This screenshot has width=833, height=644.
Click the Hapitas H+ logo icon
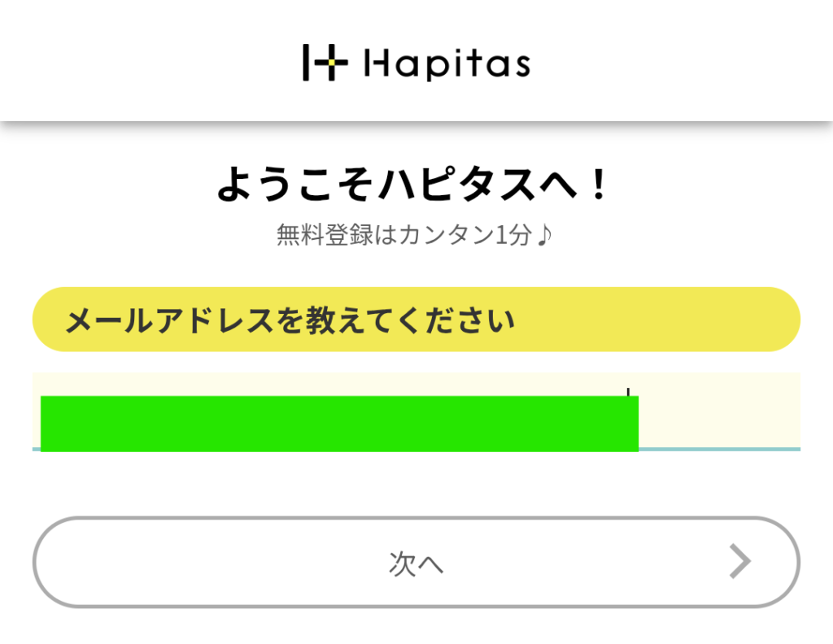point(325,63)
